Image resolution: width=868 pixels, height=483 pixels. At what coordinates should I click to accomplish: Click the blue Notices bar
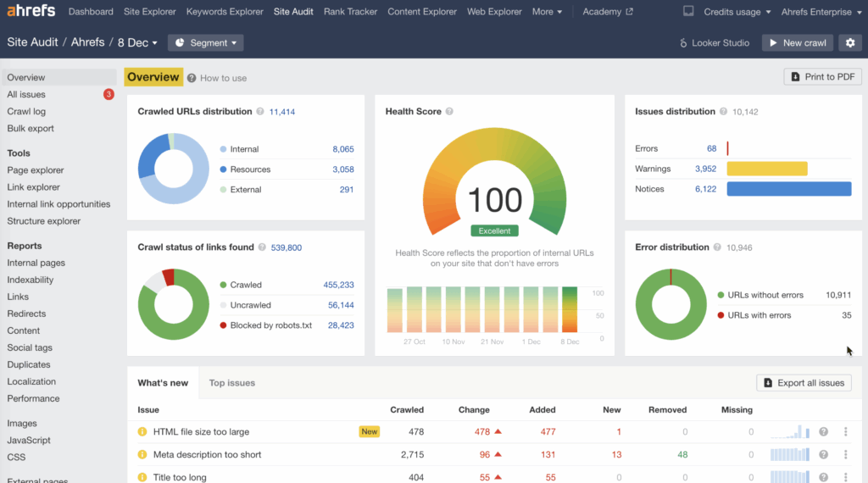pyautogui.click(x=789, y=189)
